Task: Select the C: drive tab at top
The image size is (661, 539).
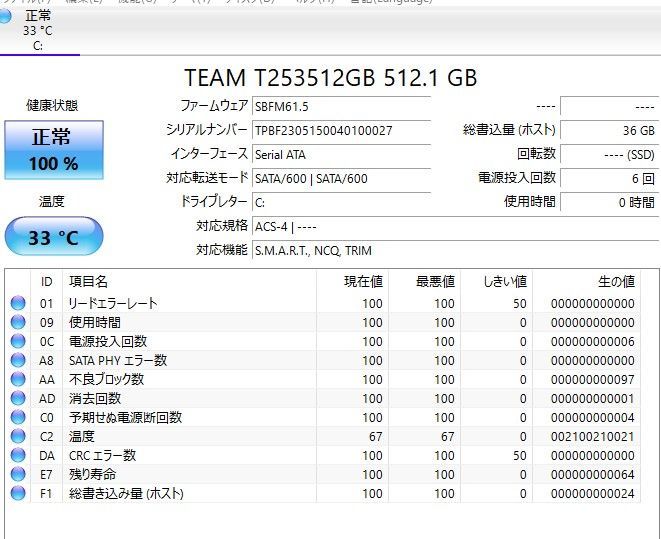Action: click(38, 30)
